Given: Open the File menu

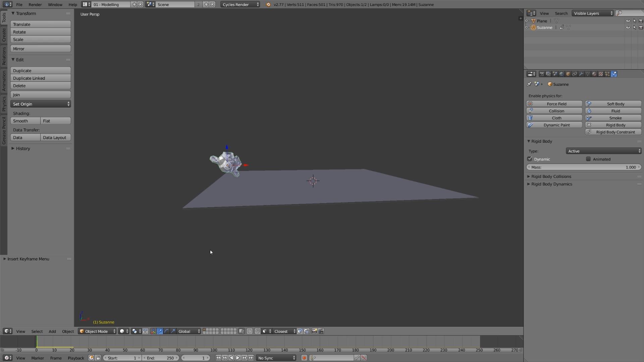Looking at the screenshot, I should (x=19, y=4).
